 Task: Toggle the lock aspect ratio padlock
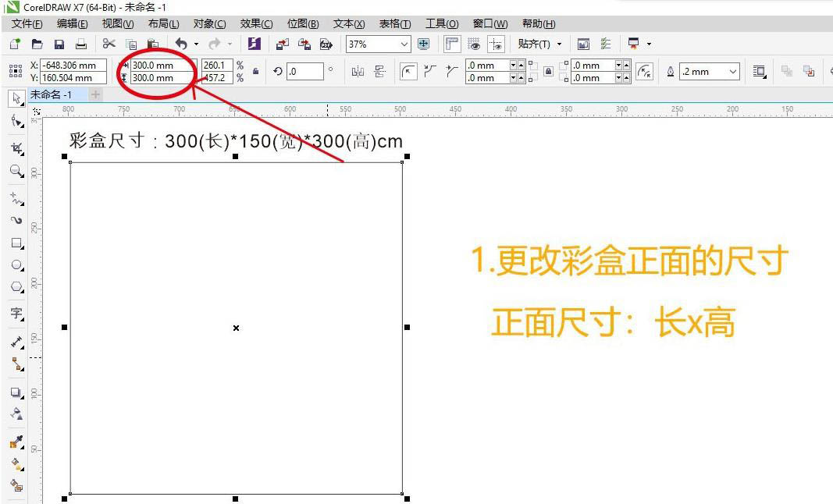pyautogui.click(x=256, y=70)
